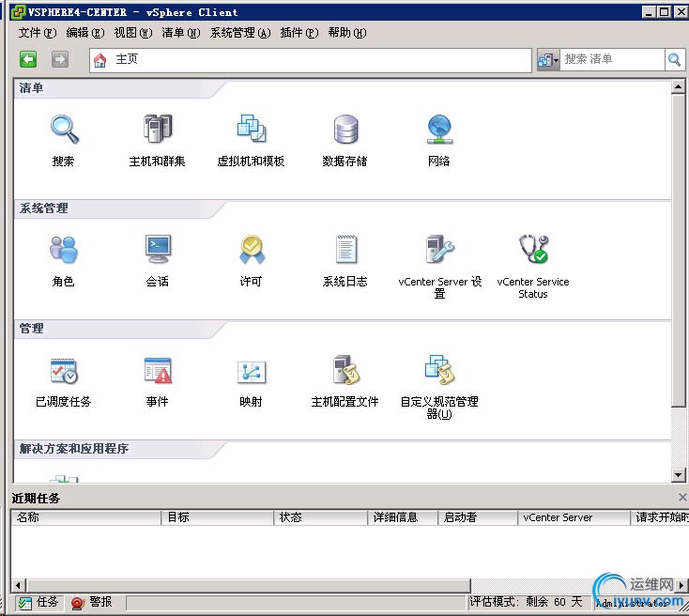This screenshot has width=689, height=616.
Task: Click the home page scroll up arrow
Action: point(678,86)
